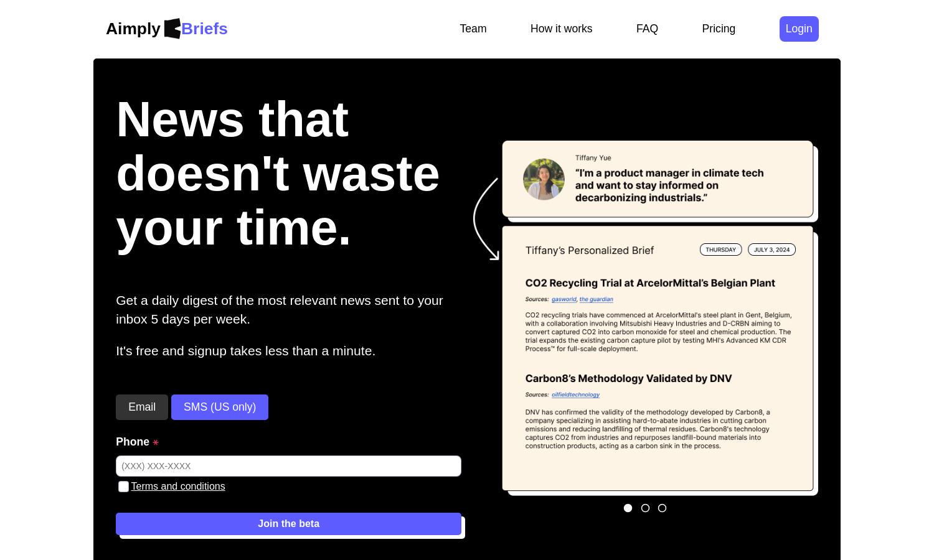
Task: Click Carbon8's Methodology Validated headline
Action: coord(628,378)
